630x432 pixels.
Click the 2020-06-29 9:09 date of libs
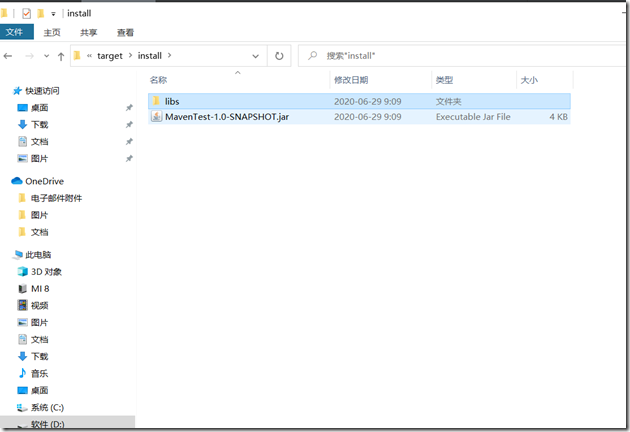point(368,101)
